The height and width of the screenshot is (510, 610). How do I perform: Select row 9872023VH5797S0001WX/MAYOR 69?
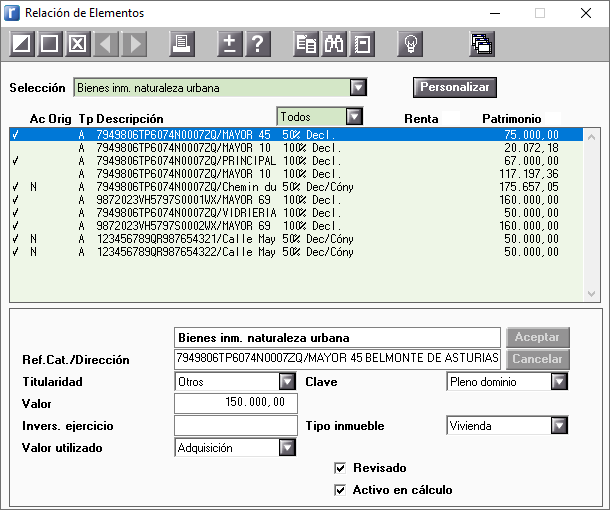296,200
